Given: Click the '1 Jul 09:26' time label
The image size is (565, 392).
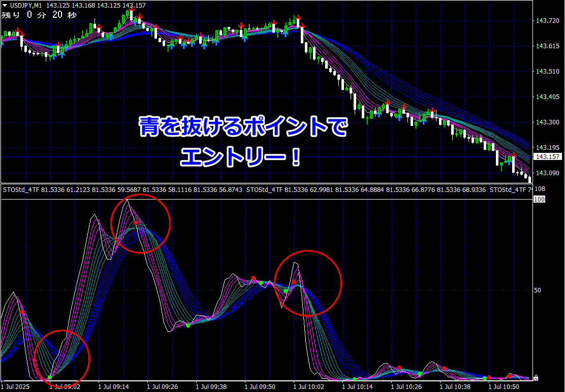Looking at the screenshot, I should click(x=162, y=387).
